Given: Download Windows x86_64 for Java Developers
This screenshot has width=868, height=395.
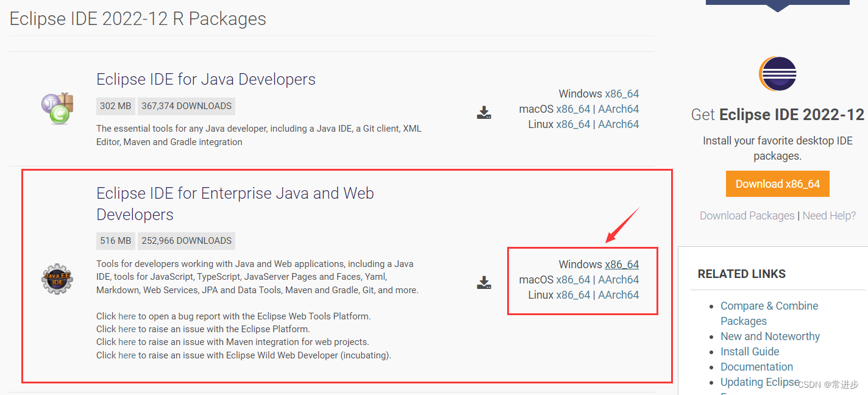Looking at the screenshot, I should coord(622,94).
